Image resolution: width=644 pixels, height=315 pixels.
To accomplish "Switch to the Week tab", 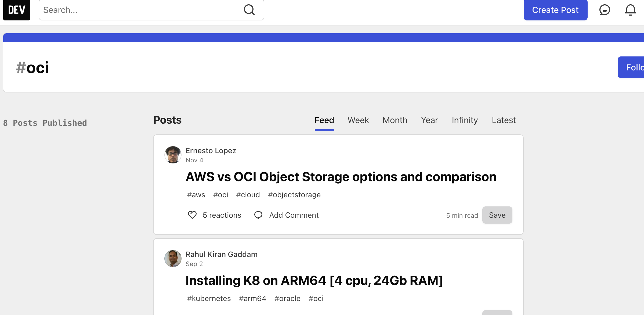I will [358, 120].
